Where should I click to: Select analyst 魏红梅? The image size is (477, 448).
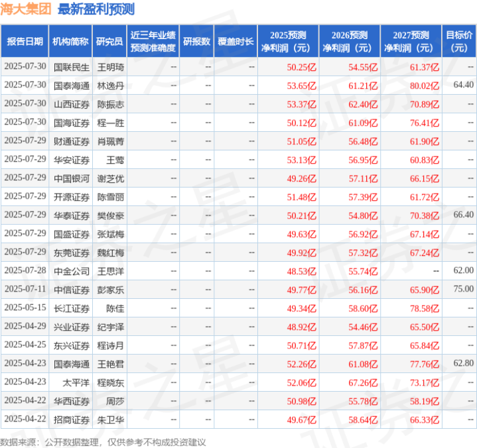click(x=111, y=253)
